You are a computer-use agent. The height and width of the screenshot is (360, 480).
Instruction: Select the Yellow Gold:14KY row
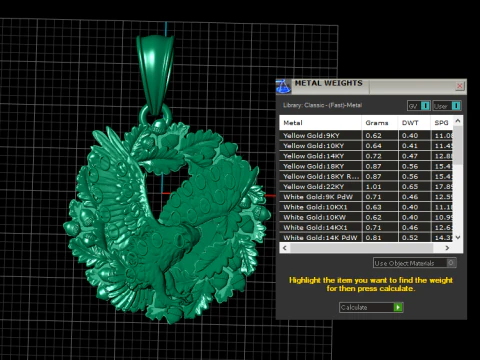click(366, 156)
